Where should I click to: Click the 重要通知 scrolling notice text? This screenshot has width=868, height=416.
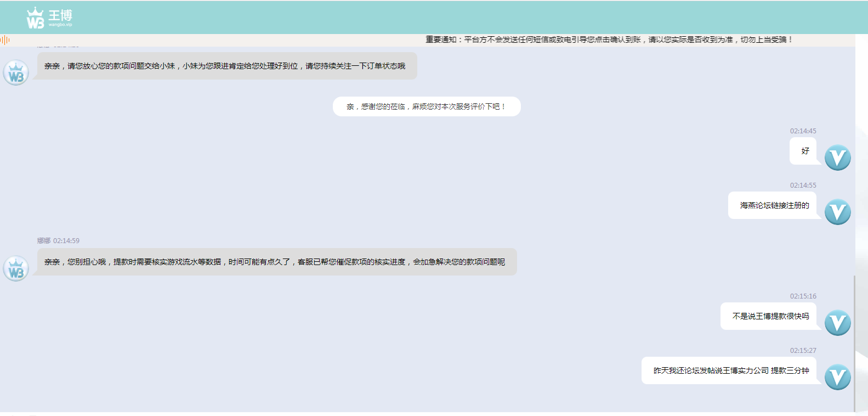pyautogui.click(x=609, y=40)
